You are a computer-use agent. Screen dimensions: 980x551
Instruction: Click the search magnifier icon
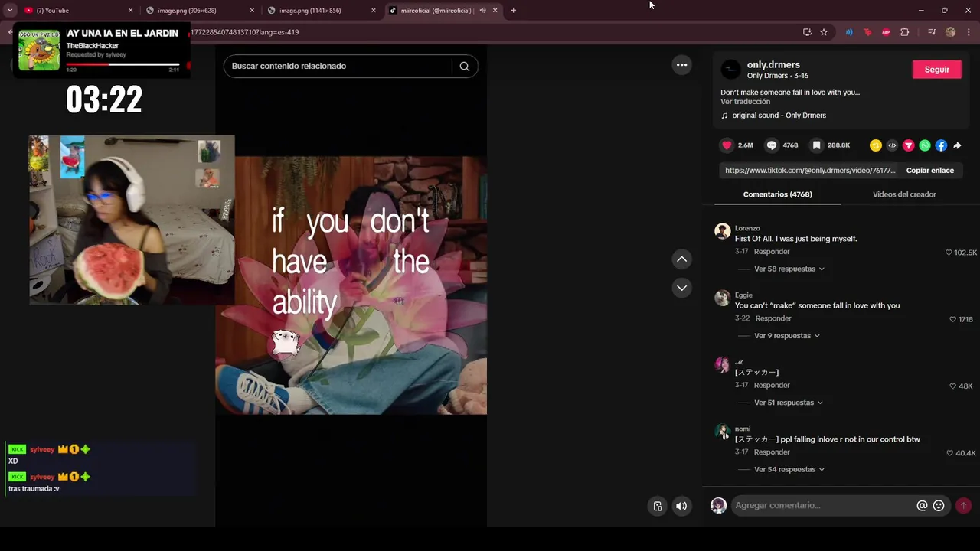tap(464, 66)
